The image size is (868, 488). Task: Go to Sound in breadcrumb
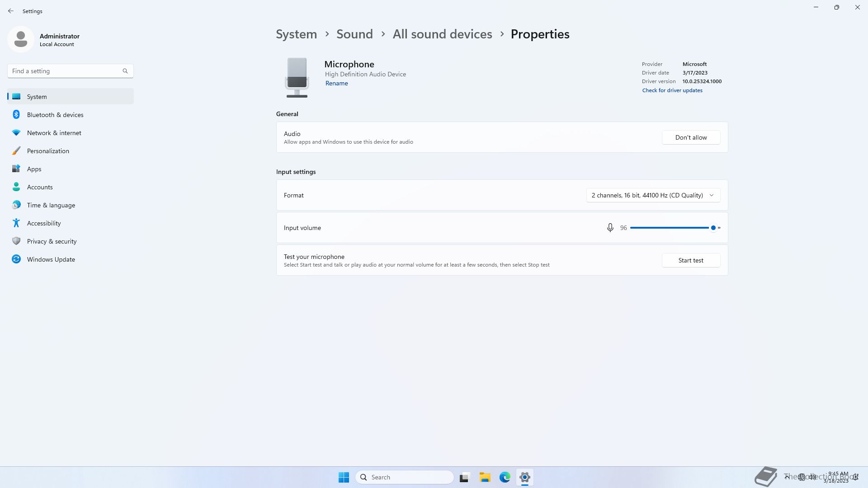click(354, 34)
